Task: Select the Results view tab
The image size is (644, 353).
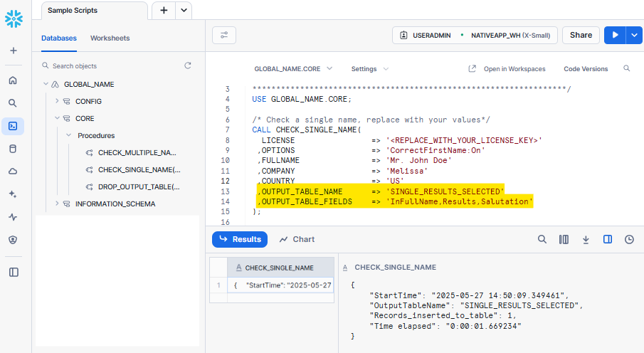Action: click(240, 239)
